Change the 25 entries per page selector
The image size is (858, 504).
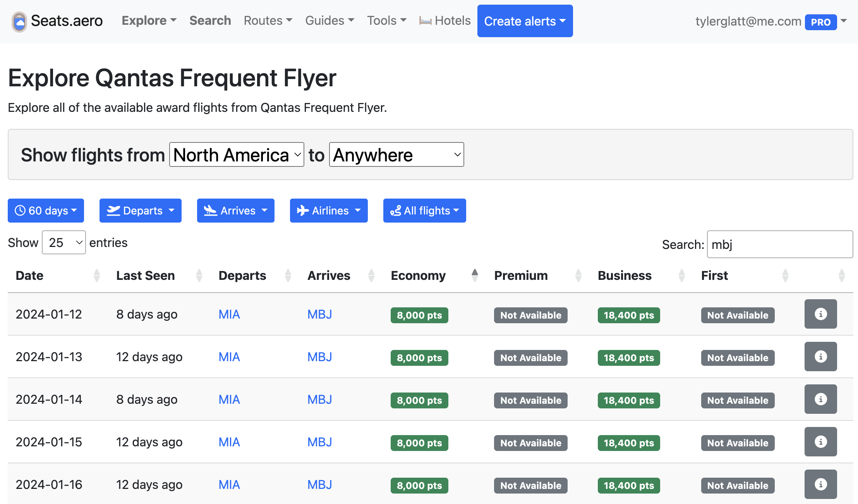[x=64, y=243]
